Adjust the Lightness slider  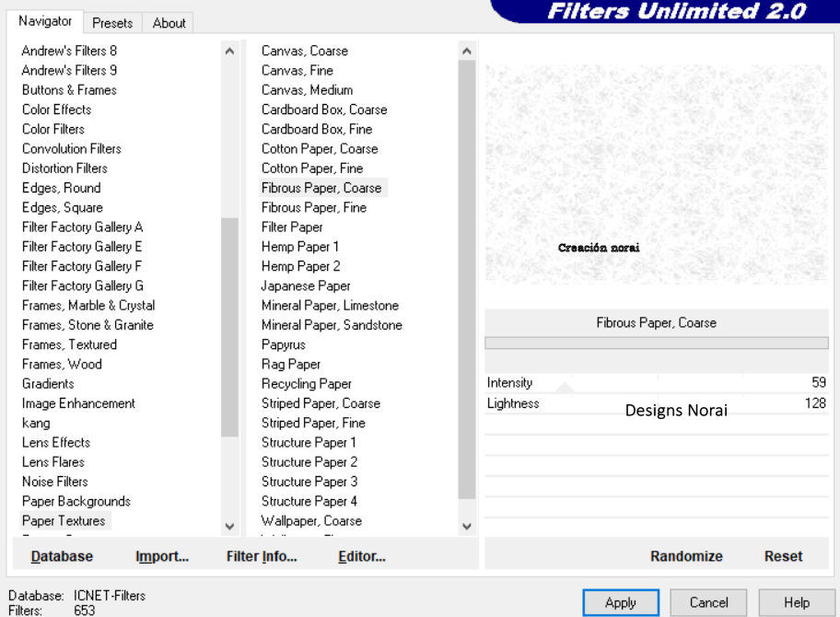656,403
